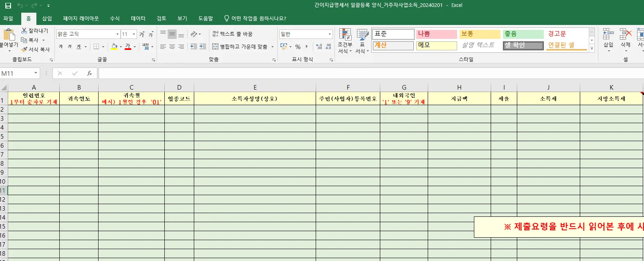The image size is (644, 261).
Task: Click Format Painter (서식 복사) brush icon
Action: [x=24, y=49]
